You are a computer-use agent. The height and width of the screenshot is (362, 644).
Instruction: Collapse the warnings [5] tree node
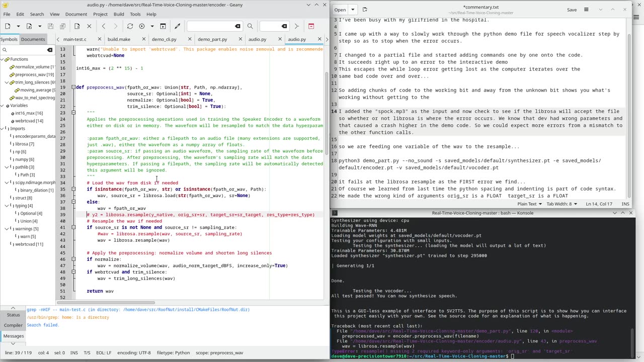click(x=7, y=229)
